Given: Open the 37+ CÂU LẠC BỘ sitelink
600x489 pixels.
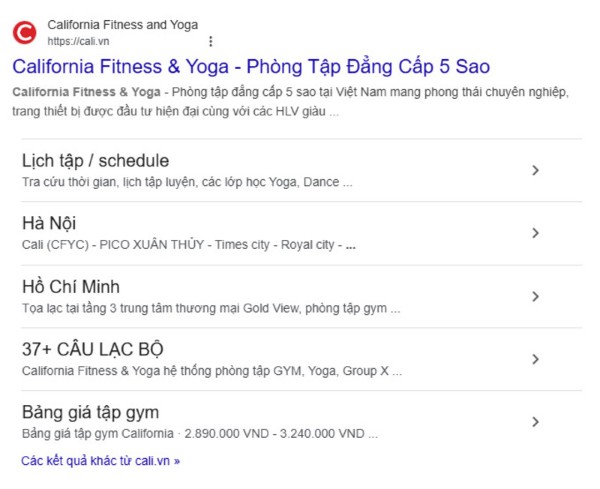Looking at the screenshot, I should 93,350.
